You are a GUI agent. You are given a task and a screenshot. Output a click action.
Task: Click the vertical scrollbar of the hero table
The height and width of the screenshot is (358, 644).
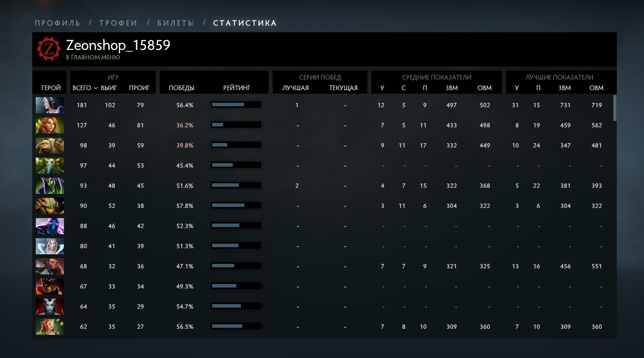[615, 108]
